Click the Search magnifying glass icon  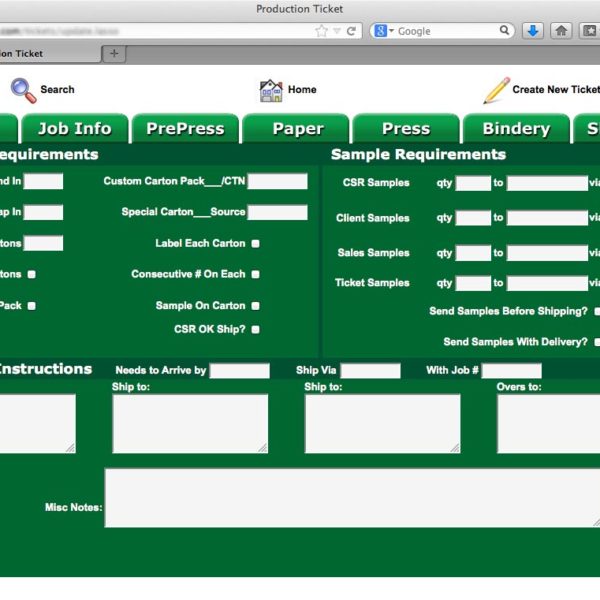(x=23, y=90)
